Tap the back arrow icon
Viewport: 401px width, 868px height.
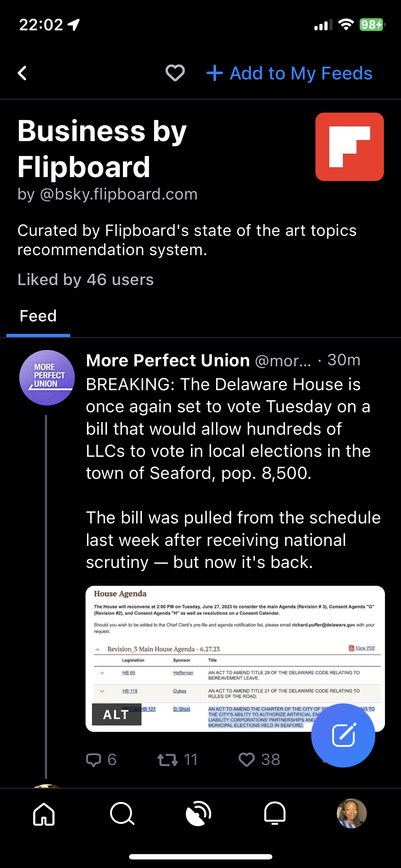click(22, 73)
